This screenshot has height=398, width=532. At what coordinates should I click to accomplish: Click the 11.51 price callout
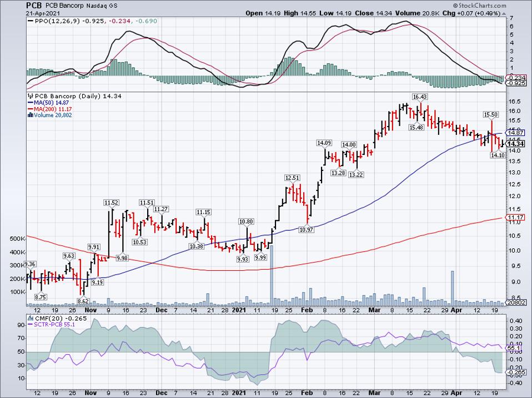coord(147,203)
